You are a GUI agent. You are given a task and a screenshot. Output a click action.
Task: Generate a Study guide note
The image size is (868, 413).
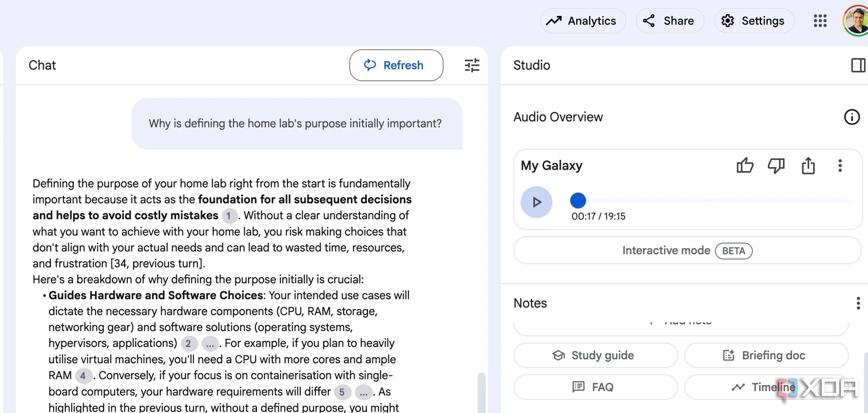click(595, 355)
